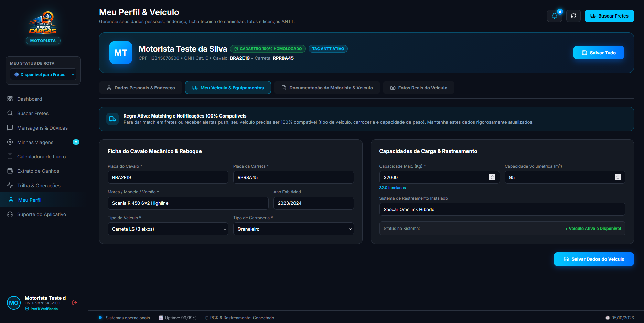Open Dashboard from sidebar
The height and width of the screenshot is (323, 644).
click(44, 99)
